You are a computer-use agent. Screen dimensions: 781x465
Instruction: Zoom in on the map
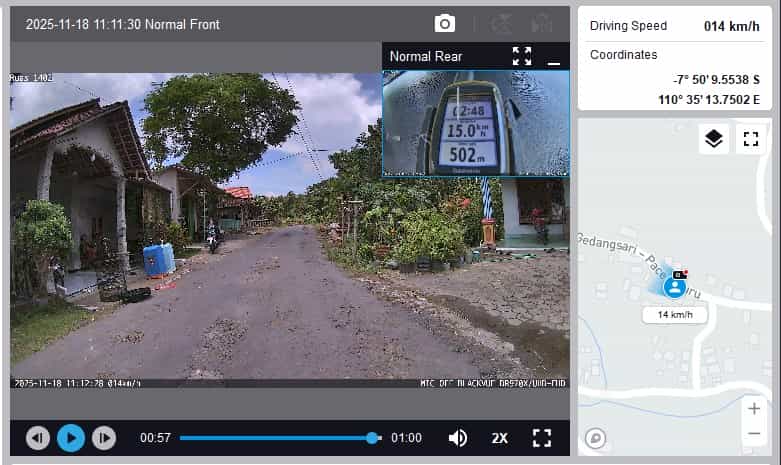[753, 408]
